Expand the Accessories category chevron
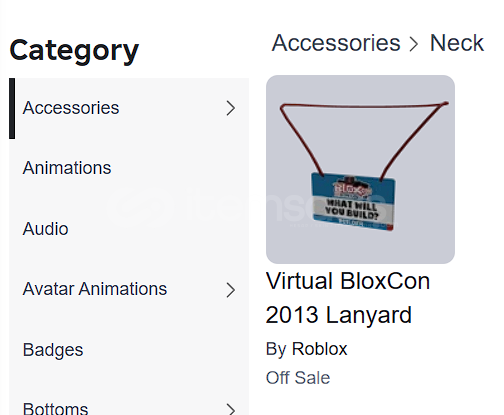The width and height of the screenshot is (504, 415). [231, 108]
